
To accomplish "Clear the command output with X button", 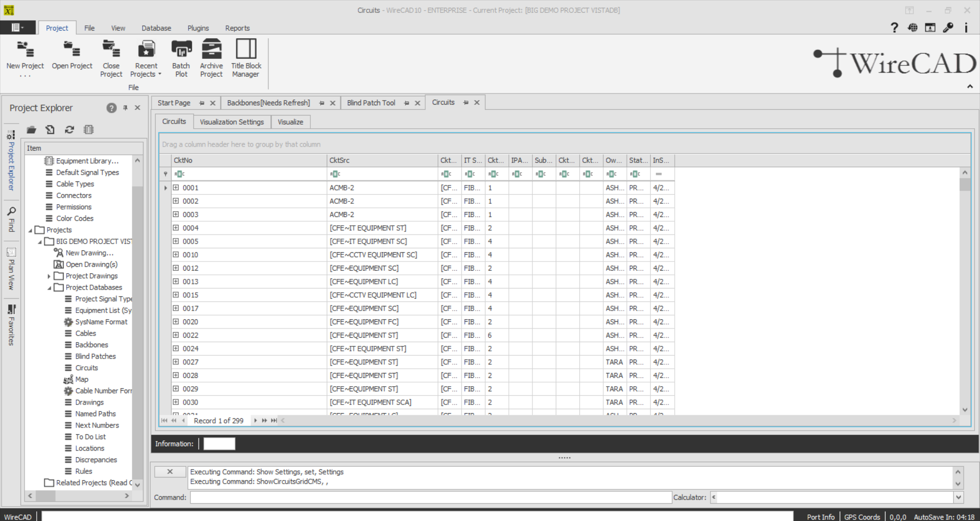I will tap(170, 472).
